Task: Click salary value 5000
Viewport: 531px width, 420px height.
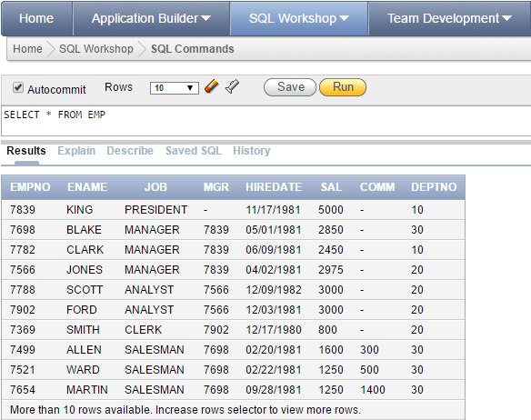Action: click(331, 210)
